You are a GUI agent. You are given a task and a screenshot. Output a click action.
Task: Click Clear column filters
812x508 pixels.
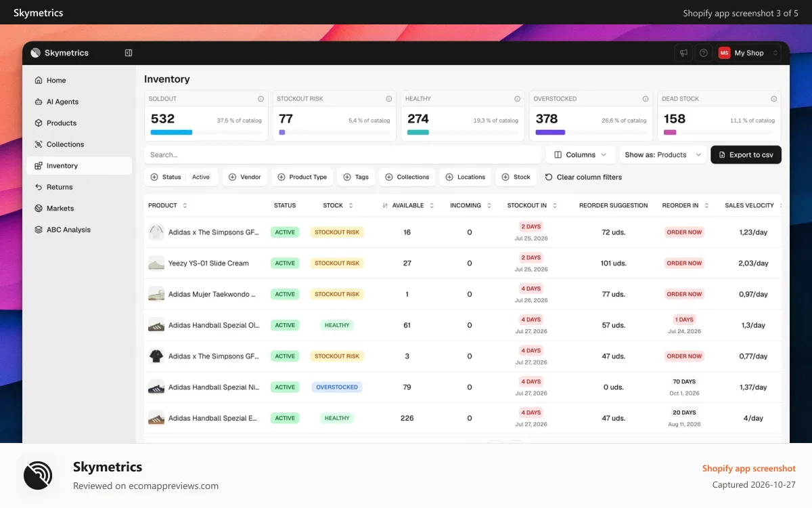(x=583, y=177)
